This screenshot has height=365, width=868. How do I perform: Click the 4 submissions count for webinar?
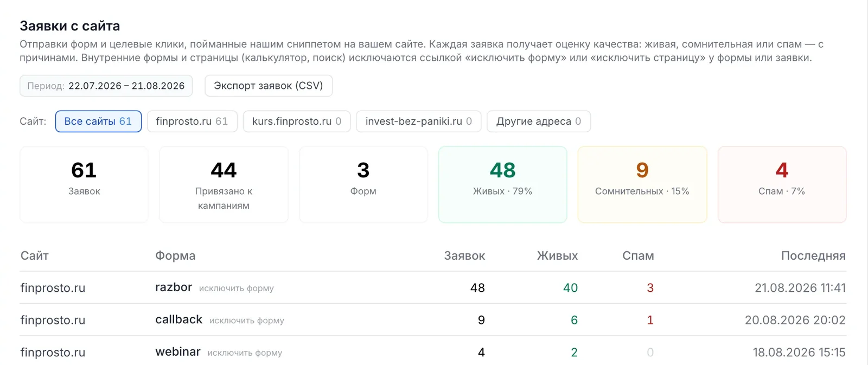point(481,353)
